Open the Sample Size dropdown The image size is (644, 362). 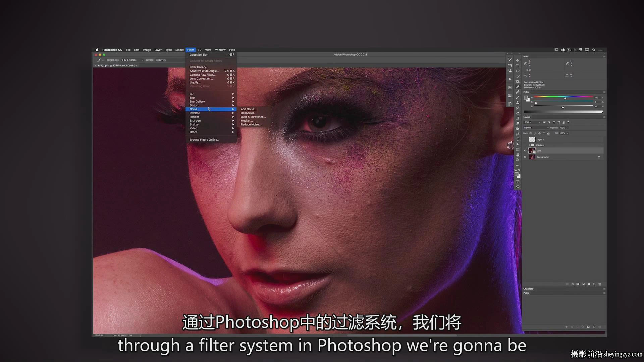[x=132, y=60]
